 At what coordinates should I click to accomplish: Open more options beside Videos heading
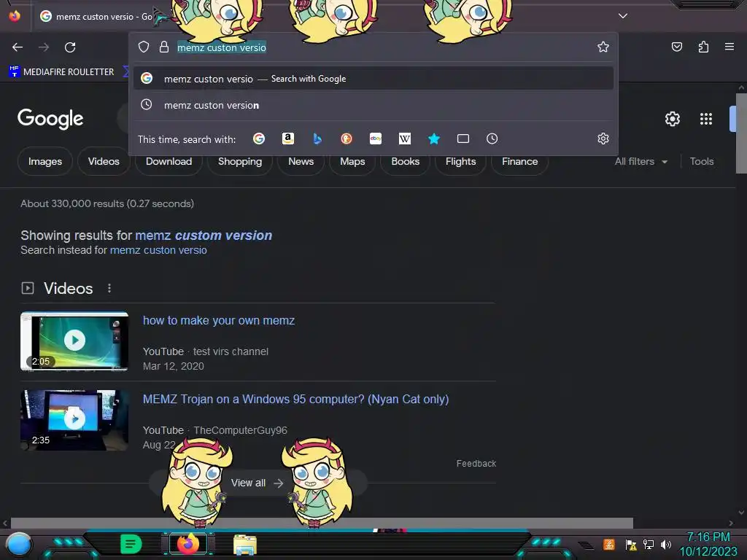click(x=109, y=288)
